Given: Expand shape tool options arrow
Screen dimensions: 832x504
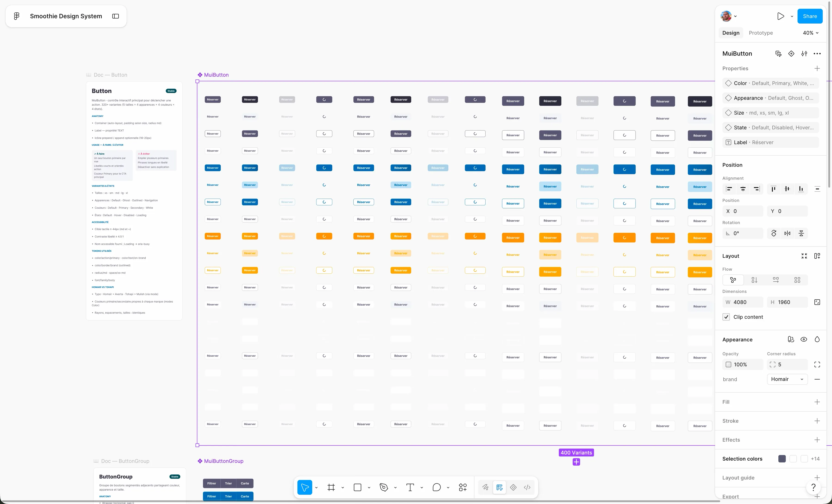Looking at the screenshot, I should 369,487.
